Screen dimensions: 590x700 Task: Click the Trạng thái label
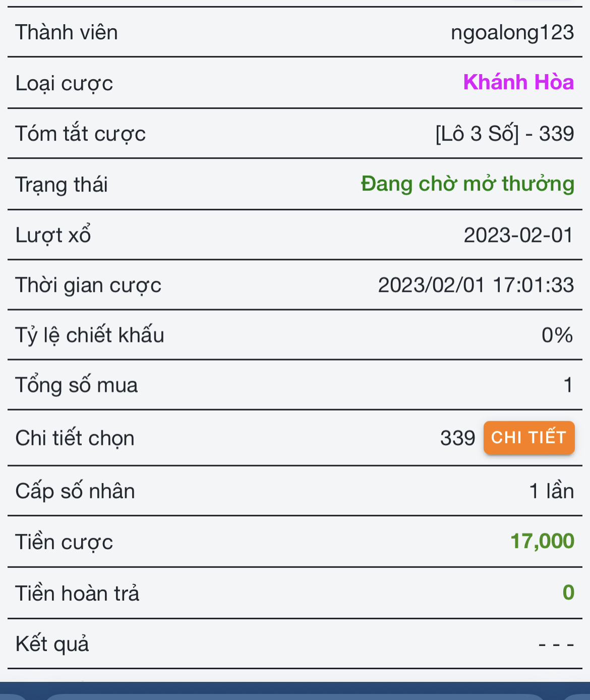coord(62,185)
